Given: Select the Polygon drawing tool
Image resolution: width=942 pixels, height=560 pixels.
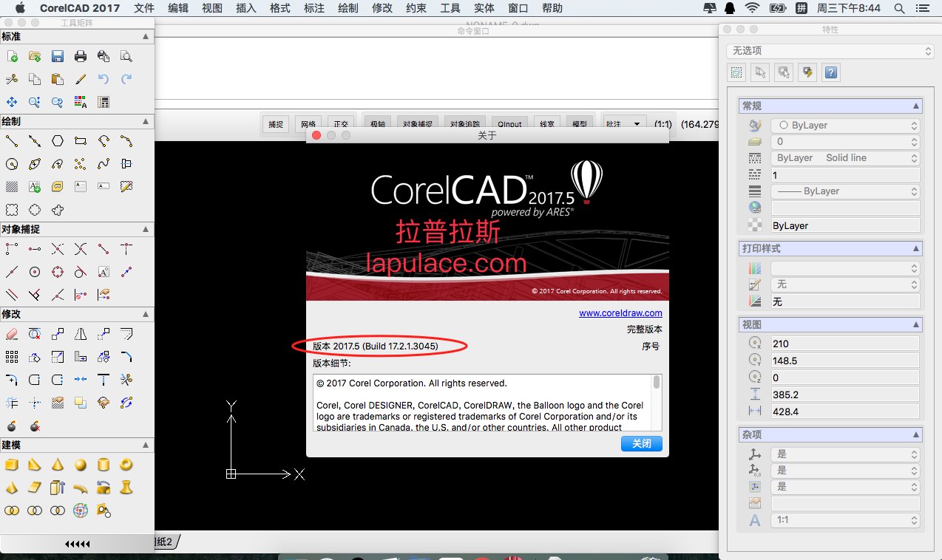Looking at the screenshot, I should [58, 141].
